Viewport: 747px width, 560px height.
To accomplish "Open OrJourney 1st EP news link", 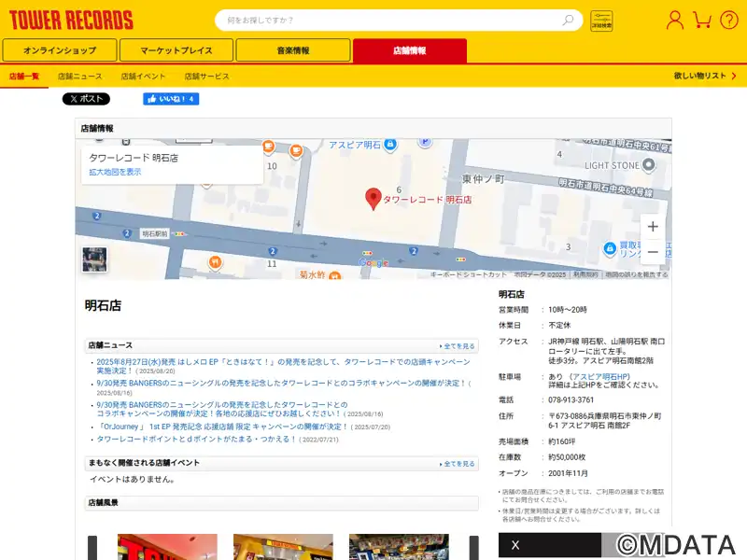I will [222, 427].
